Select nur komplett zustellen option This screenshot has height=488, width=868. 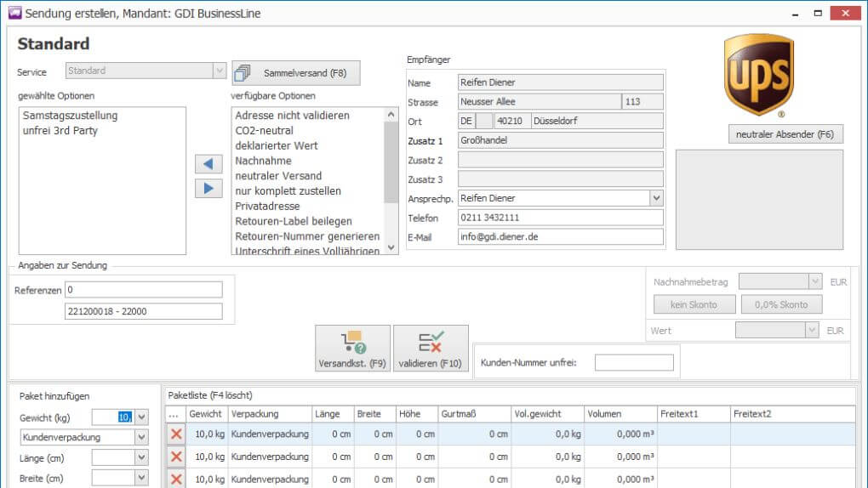288,191
